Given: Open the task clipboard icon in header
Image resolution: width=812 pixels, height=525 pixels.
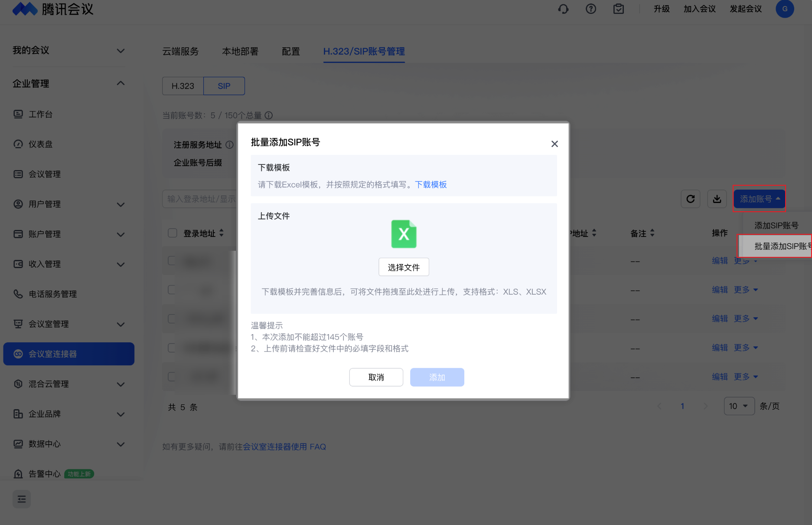Looking at the screenshot, I should [x=619, y=9].
